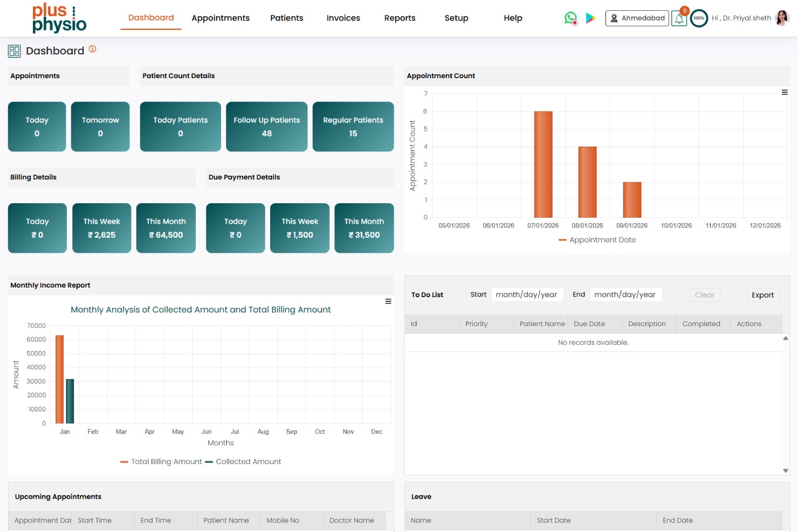This screenshot has height=532, width=798.
Task: Open the Monthly Income Report chart menu
Action: [388, 301]
